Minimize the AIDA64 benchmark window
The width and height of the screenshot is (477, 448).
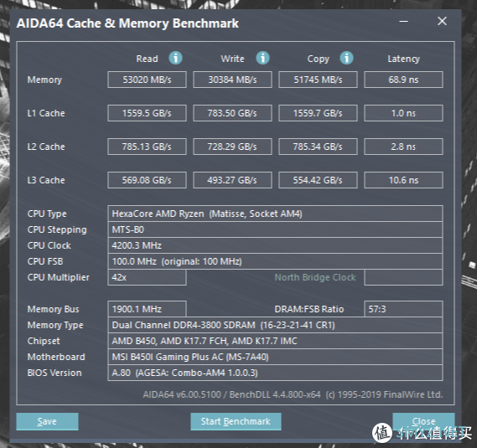tap(403, 21)
